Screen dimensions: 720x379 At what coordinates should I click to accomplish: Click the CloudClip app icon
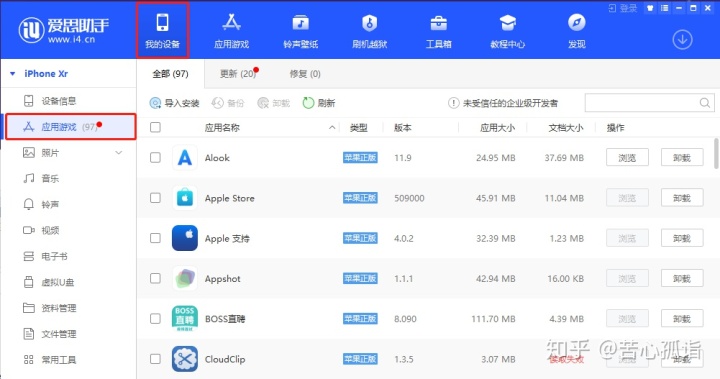coord(185,359)
